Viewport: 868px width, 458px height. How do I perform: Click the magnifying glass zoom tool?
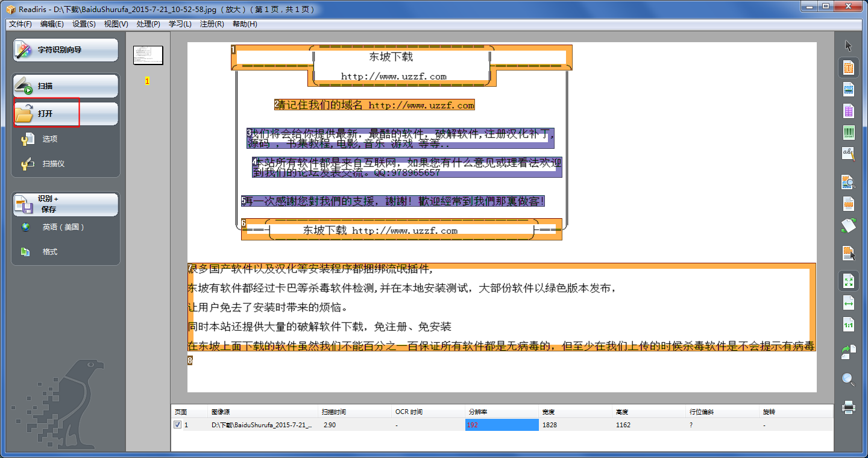(x=849, y=379)
